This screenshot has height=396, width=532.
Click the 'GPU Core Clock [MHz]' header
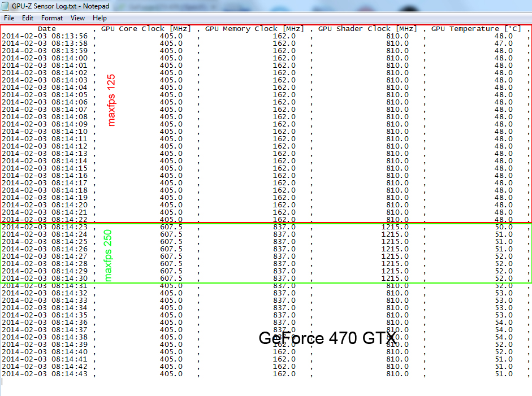tap(146, 29)
